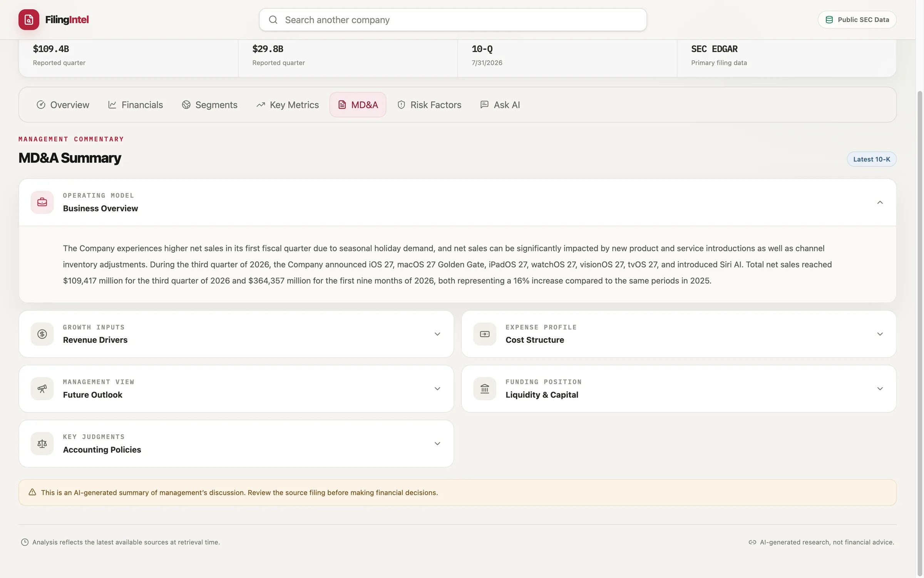Click the 10-Q filing type value

tap(482, 49)
